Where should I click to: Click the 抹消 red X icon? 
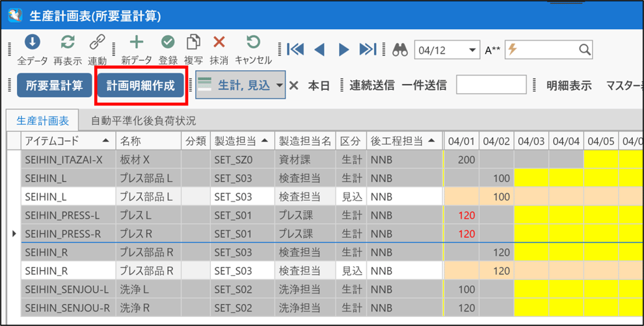pyautogui.click(x=219, y=42)
